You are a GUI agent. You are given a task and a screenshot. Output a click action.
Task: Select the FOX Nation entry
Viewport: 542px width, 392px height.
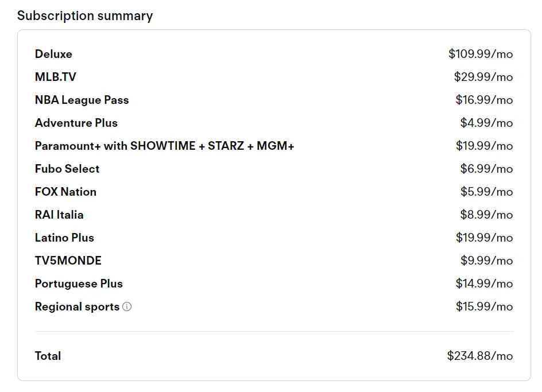[x=65, y=192]
